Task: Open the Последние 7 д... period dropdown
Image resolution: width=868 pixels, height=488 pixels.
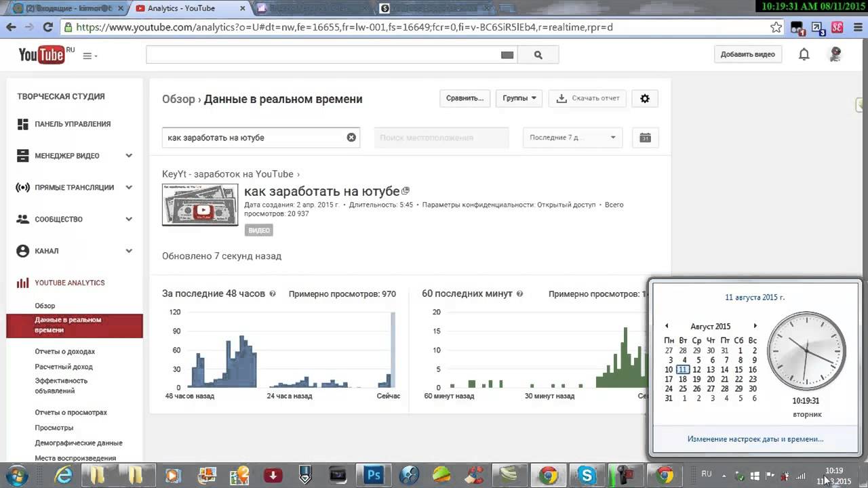Action: click(x=573, y=138)
